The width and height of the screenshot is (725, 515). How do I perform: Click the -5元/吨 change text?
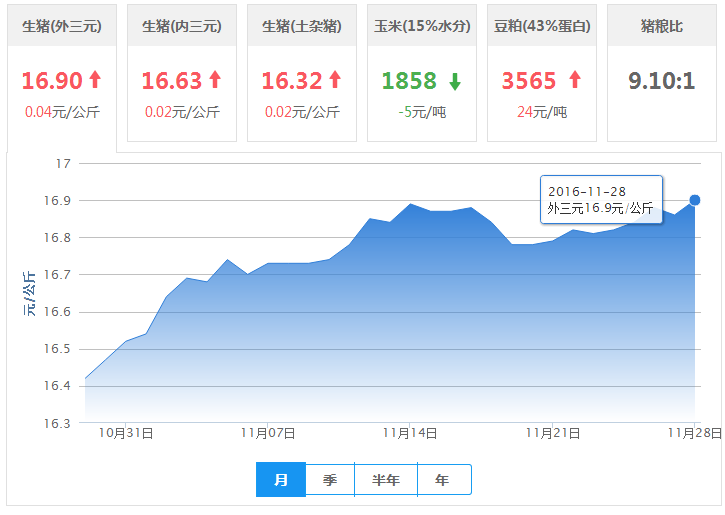coord(422,112)
